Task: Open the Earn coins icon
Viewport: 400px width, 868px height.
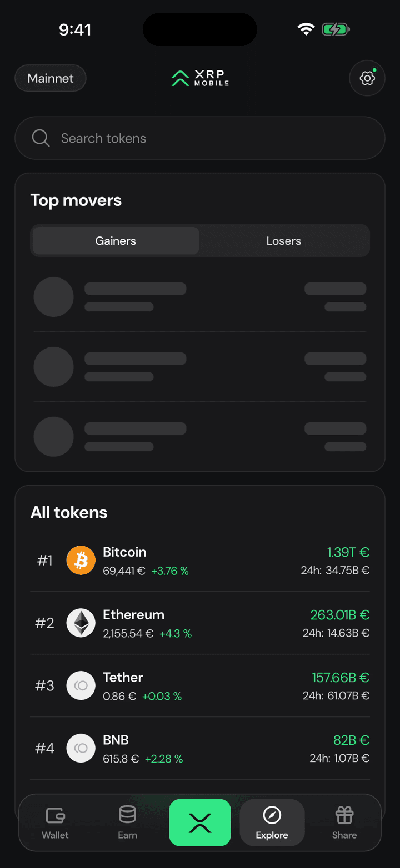Action: [127, 815]
